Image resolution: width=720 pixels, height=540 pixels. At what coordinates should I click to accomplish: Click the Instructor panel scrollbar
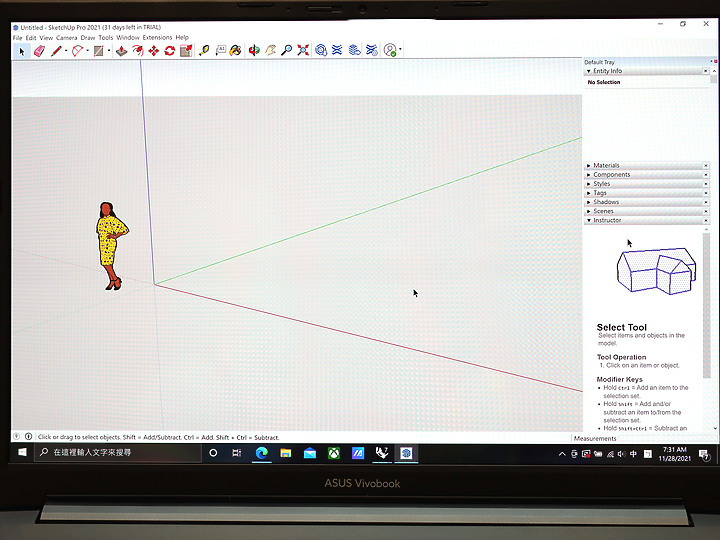pyautogui.click(x=706, y=305)
